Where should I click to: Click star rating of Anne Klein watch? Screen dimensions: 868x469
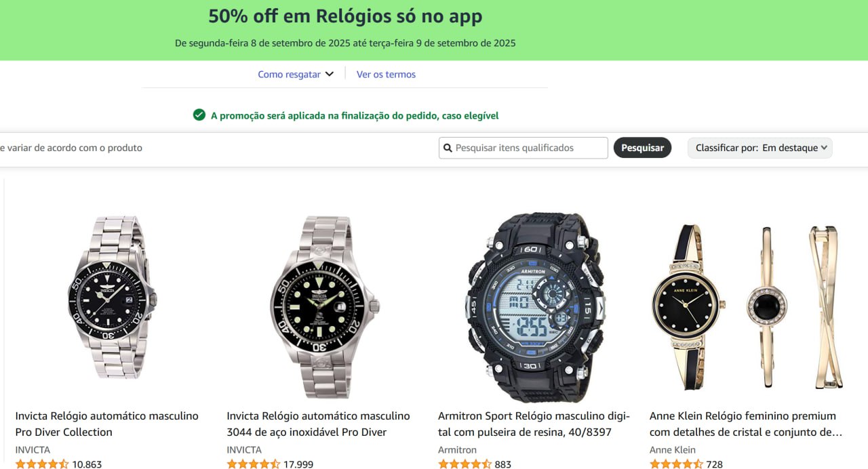point(677,464)
